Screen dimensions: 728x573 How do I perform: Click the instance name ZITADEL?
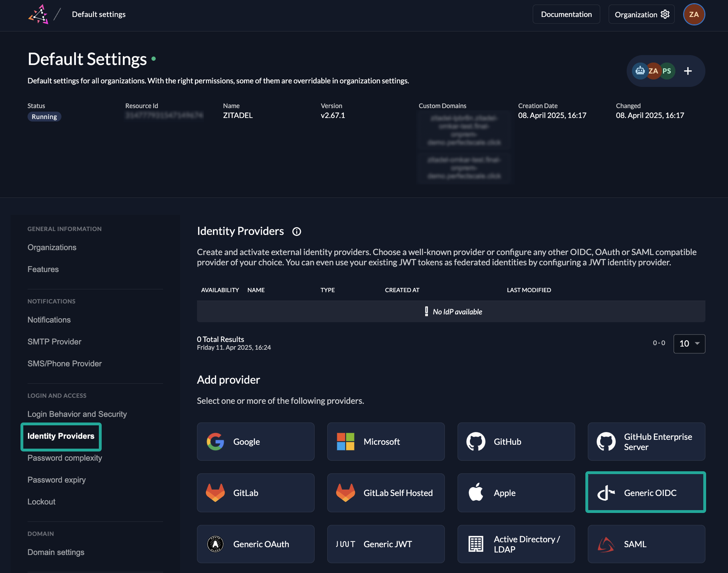[x=238, y=116]
